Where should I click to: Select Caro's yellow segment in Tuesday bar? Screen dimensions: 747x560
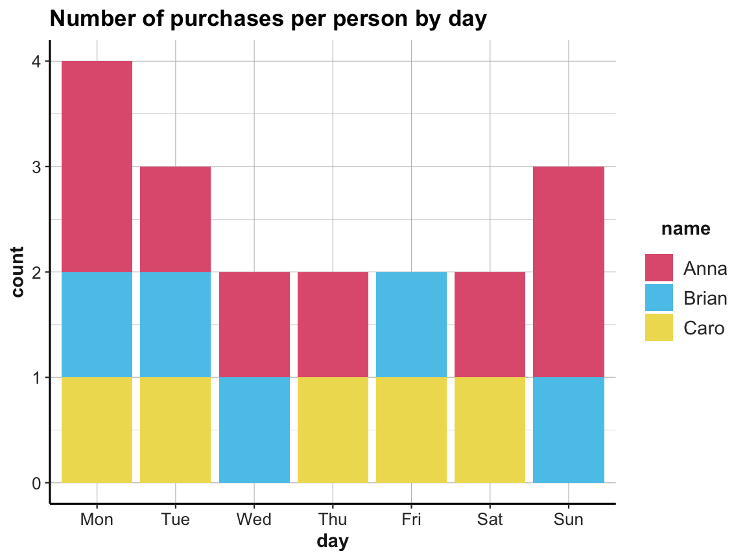tap(175, 430)
